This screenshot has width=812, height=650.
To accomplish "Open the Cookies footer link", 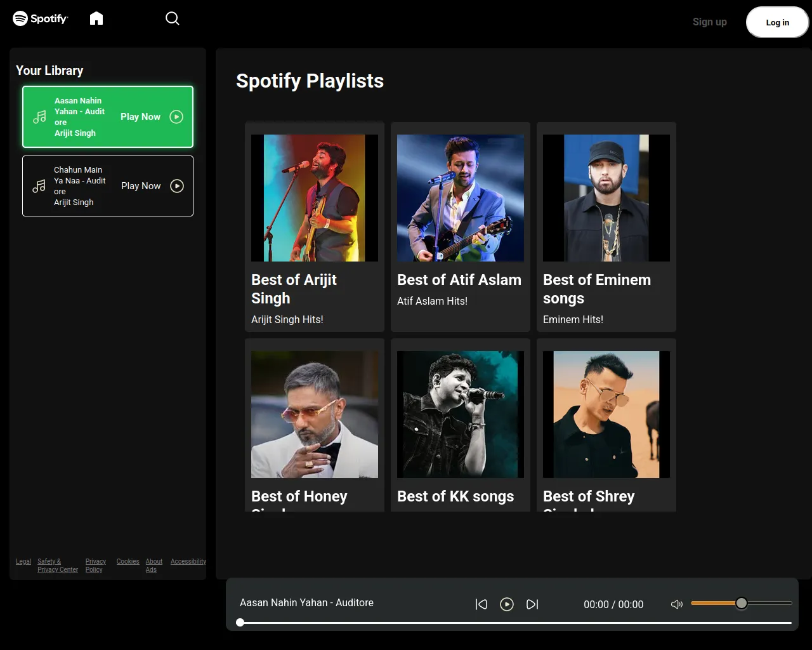I will tap(128, 561).
